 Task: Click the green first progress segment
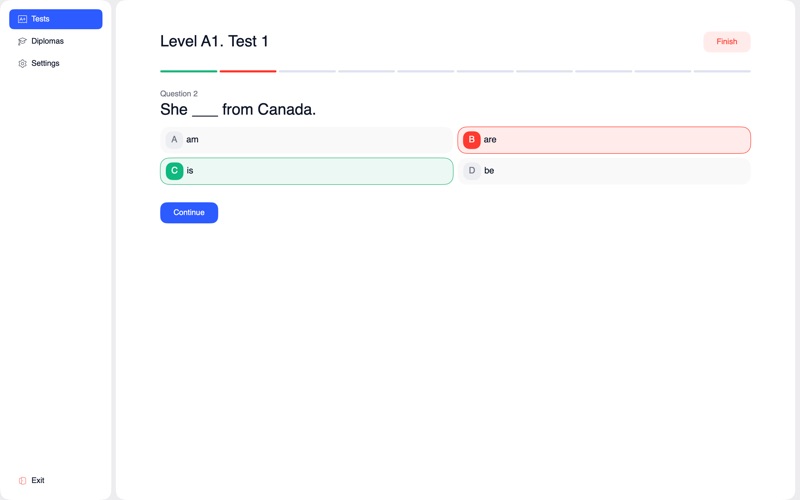188,71
